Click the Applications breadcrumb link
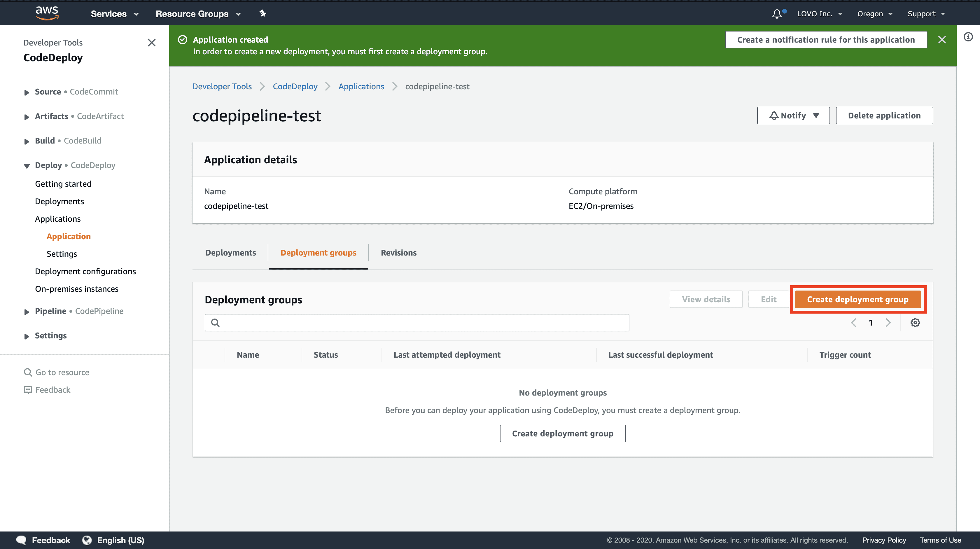Screen dimensions: 980x549 pyautogui.click(x=361, y=86)
